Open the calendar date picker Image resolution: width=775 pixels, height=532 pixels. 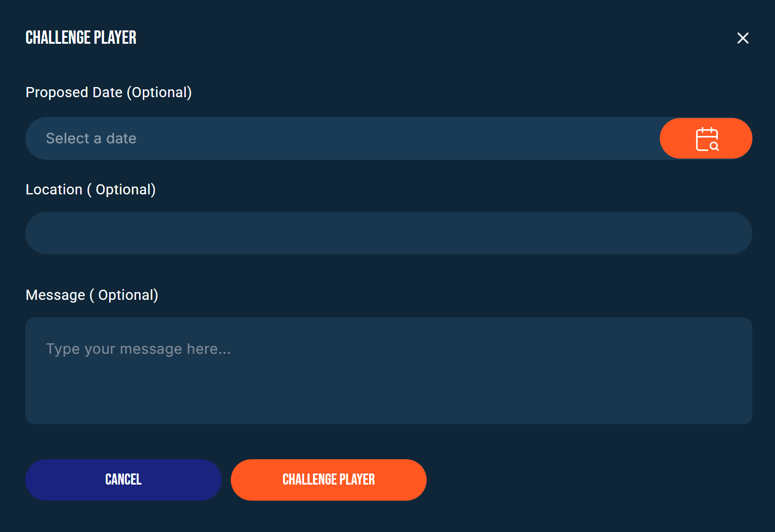pyautogui.click(x=706, y=139)
